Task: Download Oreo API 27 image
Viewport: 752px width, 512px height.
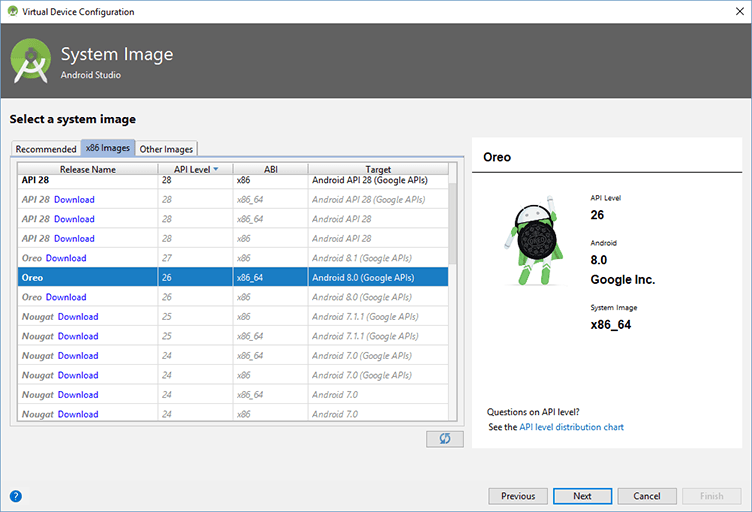Action: point(66,258)
